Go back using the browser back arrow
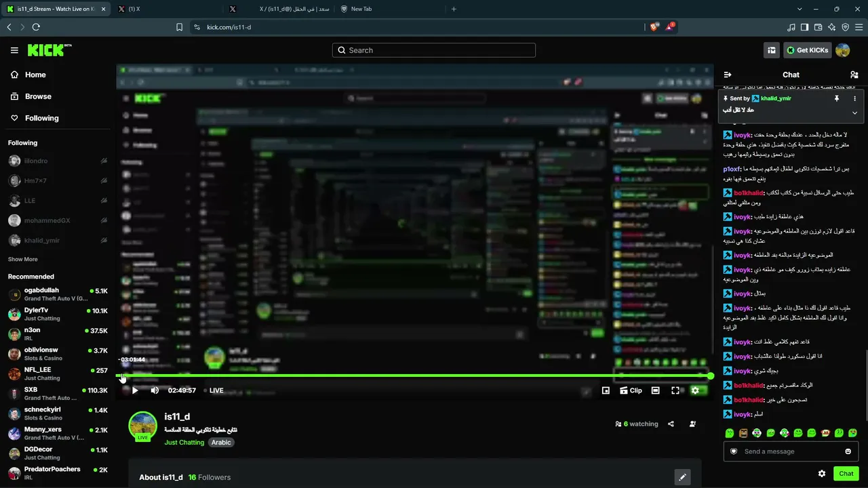The height and width of the screenshot is (488, 868). tap(9, 27)
